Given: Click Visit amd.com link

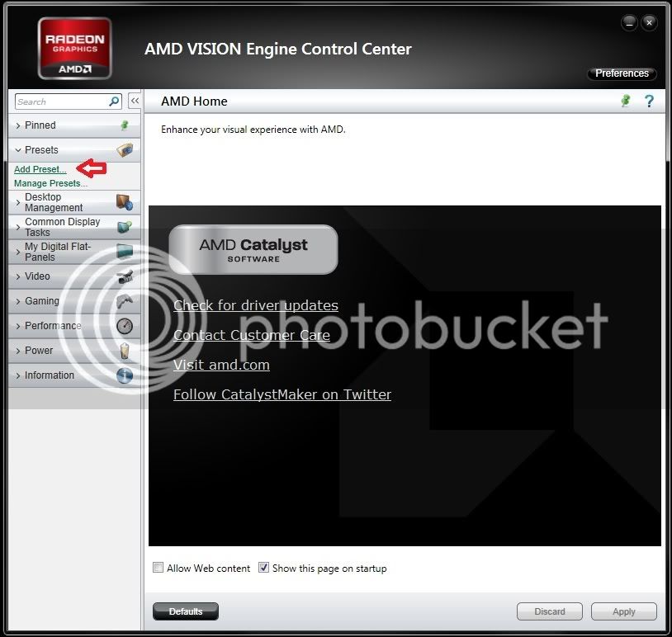Looking at the screenshot, I should click(x=221, y=365).
